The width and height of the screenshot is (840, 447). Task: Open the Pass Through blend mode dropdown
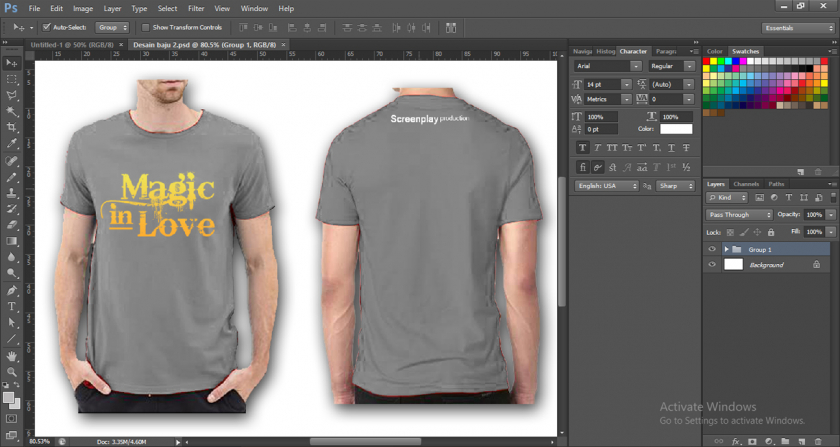click(x=739, y=214)
